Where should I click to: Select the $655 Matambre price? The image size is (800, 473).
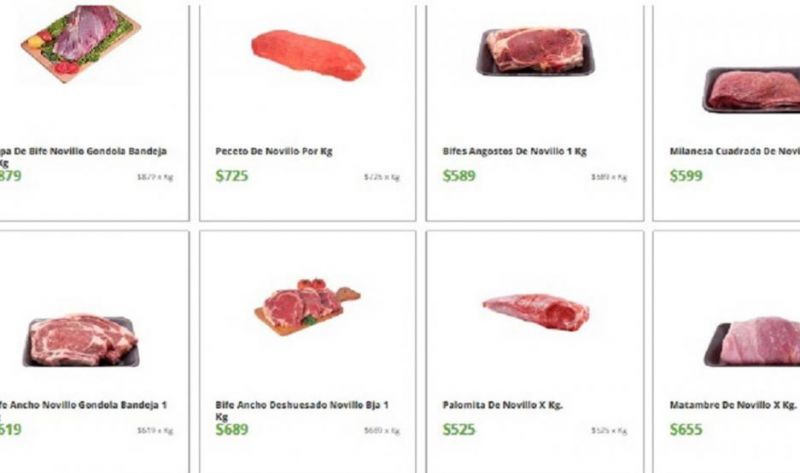pyautogui.click(x=686, y=429)
